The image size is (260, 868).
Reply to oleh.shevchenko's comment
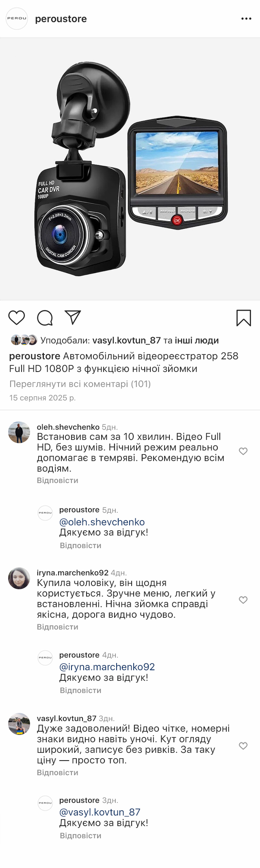coord(57,480)
